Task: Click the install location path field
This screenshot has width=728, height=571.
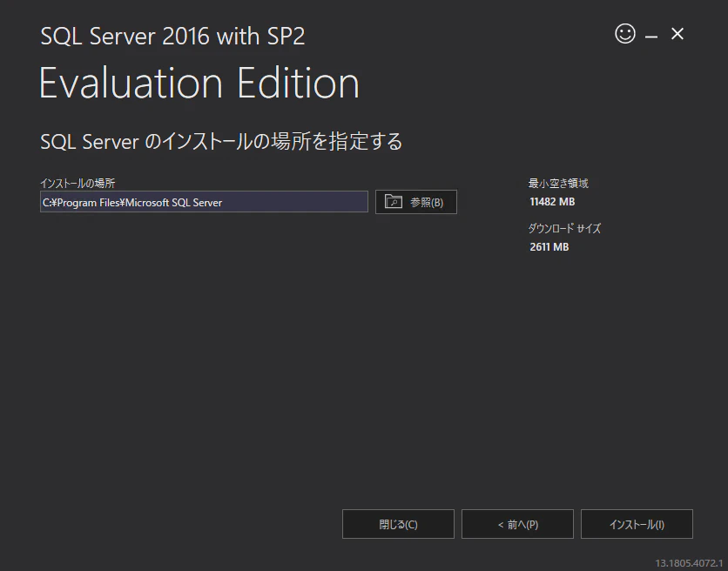Action: coord(204,202)
